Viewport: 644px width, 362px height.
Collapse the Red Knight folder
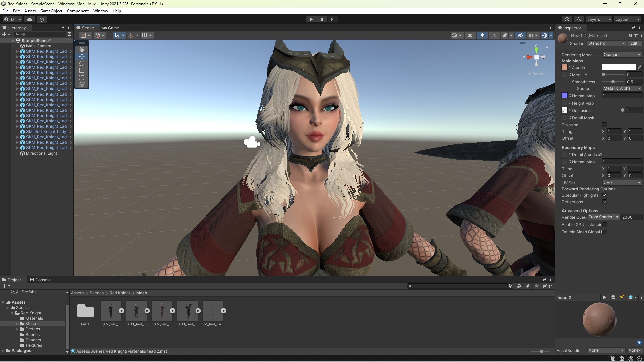point(12,313)
